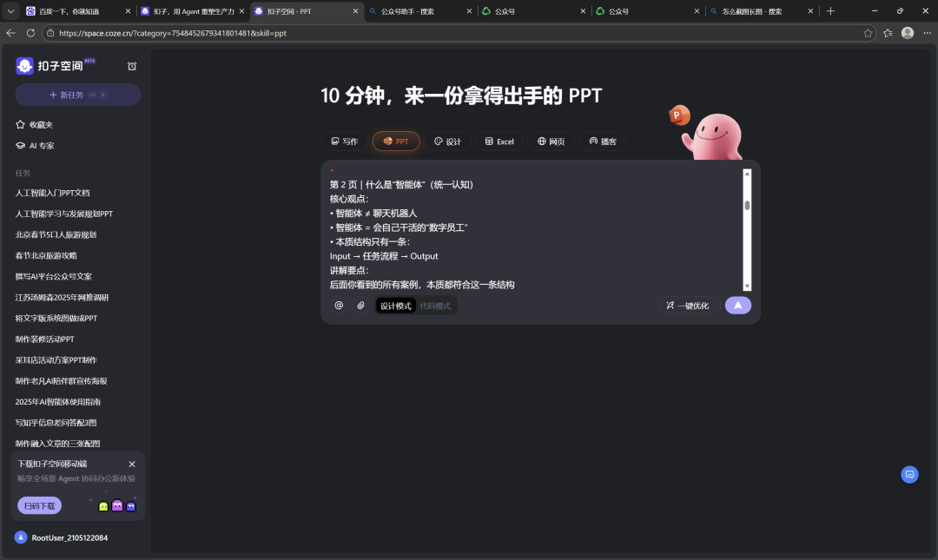Click the @ mention icon
The height and width of the screenshot is (560, 938).
tap(339, 306)
